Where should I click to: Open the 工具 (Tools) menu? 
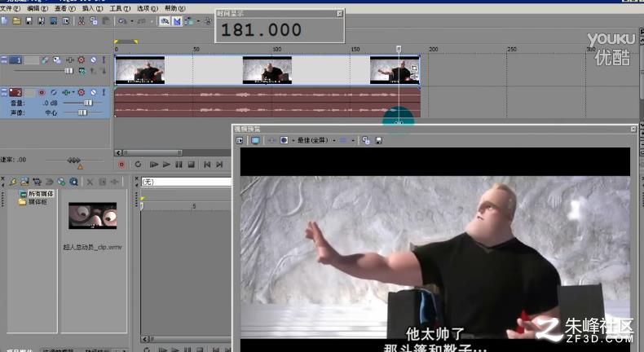coord(120,8)
